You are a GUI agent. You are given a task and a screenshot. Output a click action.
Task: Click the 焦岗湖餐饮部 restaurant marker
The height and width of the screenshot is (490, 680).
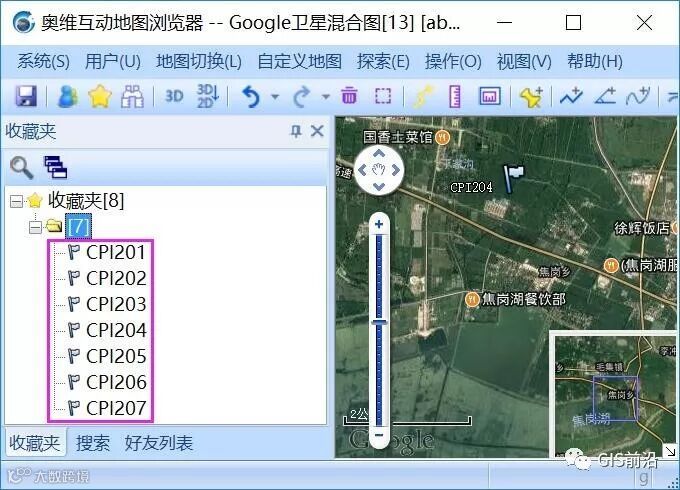(472, 299)
